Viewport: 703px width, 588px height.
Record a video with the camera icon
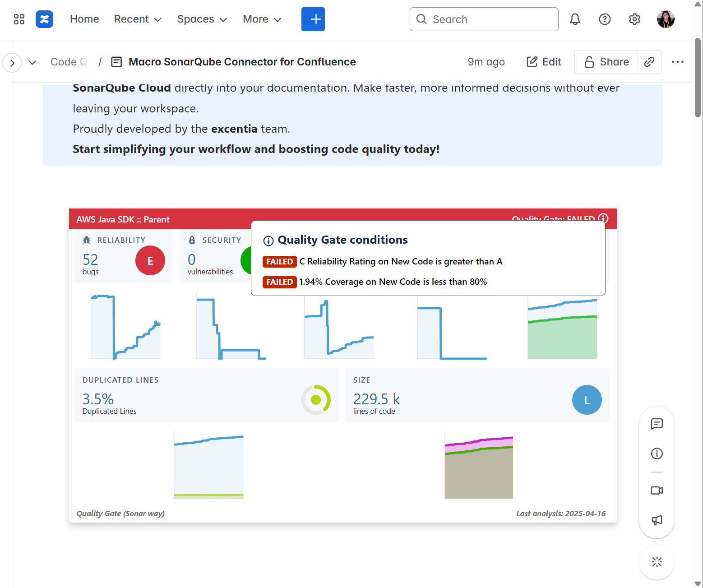[657, 491]
